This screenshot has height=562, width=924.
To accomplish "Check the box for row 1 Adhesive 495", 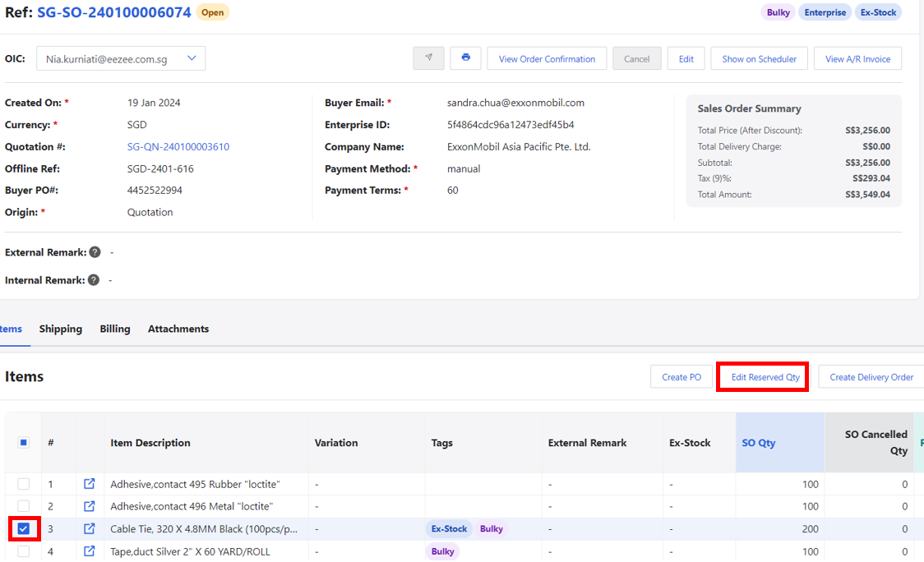I will pyautogui.click(x=24, y=484).
